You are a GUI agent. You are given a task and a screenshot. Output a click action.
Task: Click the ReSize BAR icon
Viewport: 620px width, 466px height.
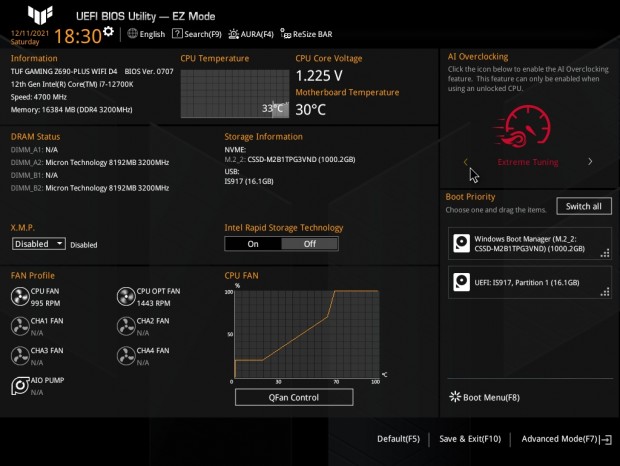pos(285,34)
